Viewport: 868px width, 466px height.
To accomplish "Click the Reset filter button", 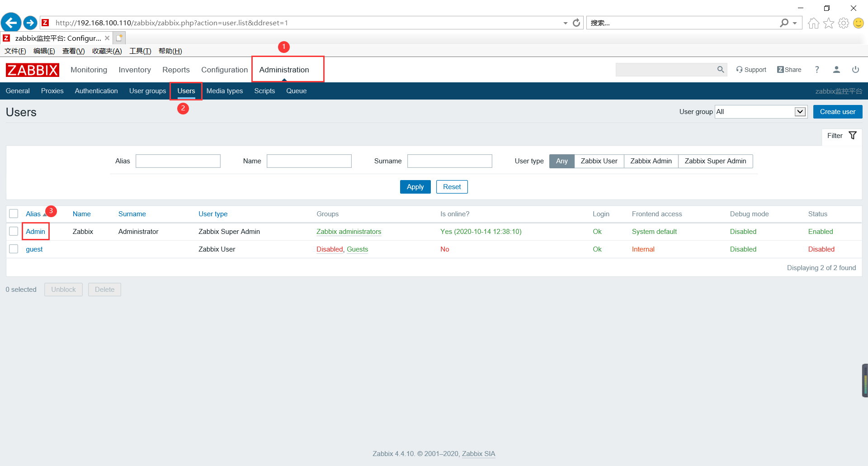I will [452, 187].
